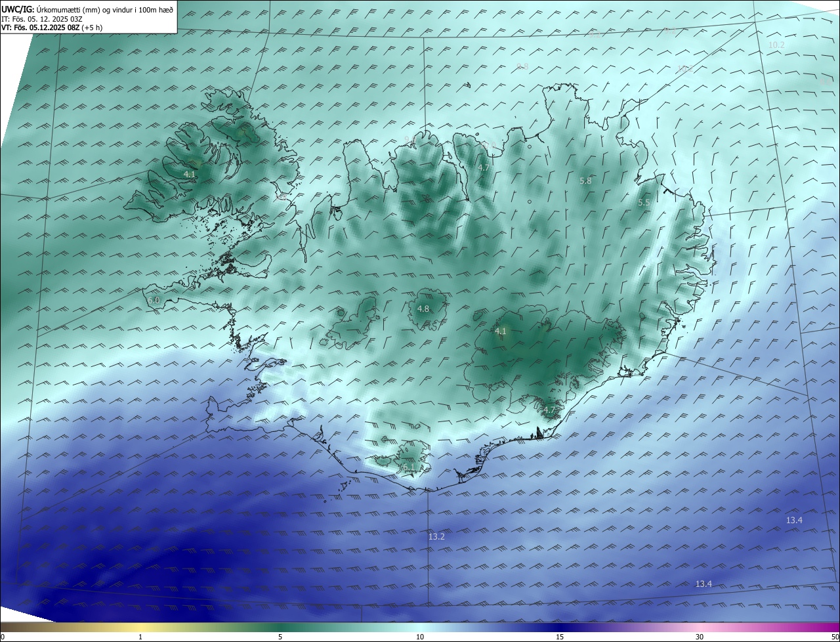Screen dimensions: 840x642
Task: Click the faint 9.8 value north of Iceland
Action: coord(522,66)
